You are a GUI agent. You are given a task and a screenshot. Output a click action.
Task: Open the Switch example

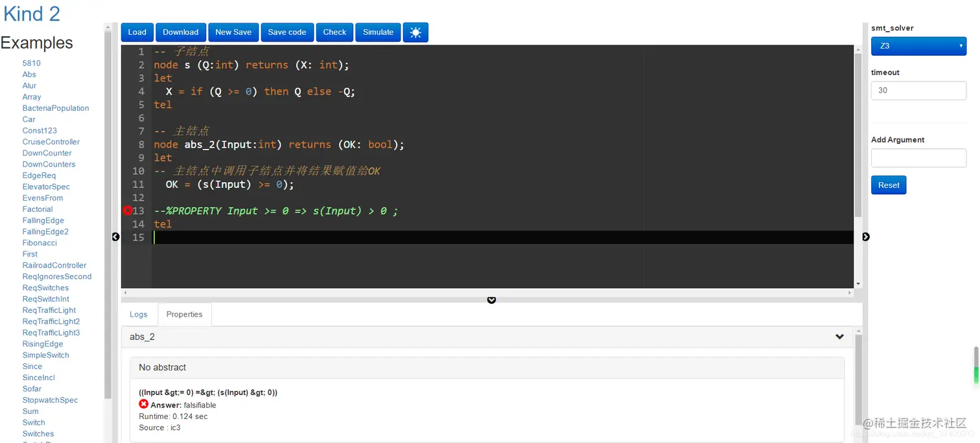pyautogui.click(x=34, y=422)
